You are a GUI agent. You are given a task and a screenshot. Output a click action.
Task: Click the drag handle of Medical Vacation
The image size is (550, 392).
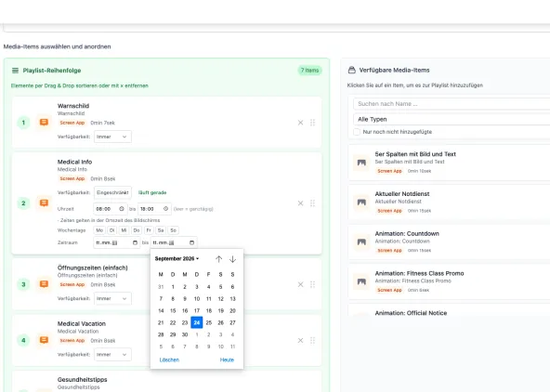[x=312, y=341]
